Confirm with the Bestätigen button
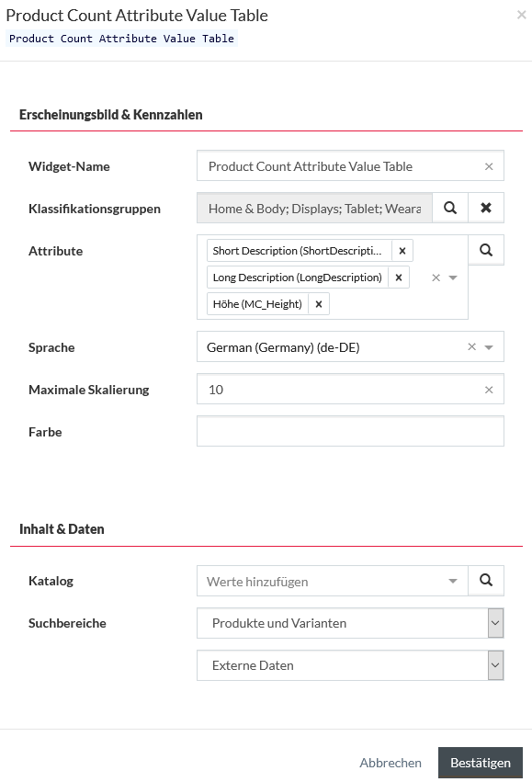Image resolution: width=532 pixels, height=782 pixels. coord(481,763)
